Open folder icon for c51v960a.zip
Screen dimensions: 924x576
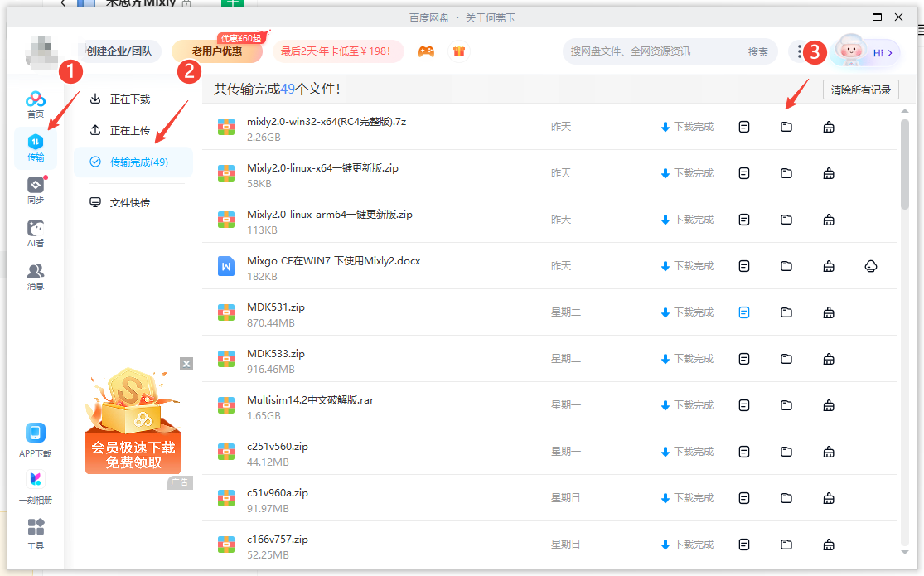click(786, 498)
